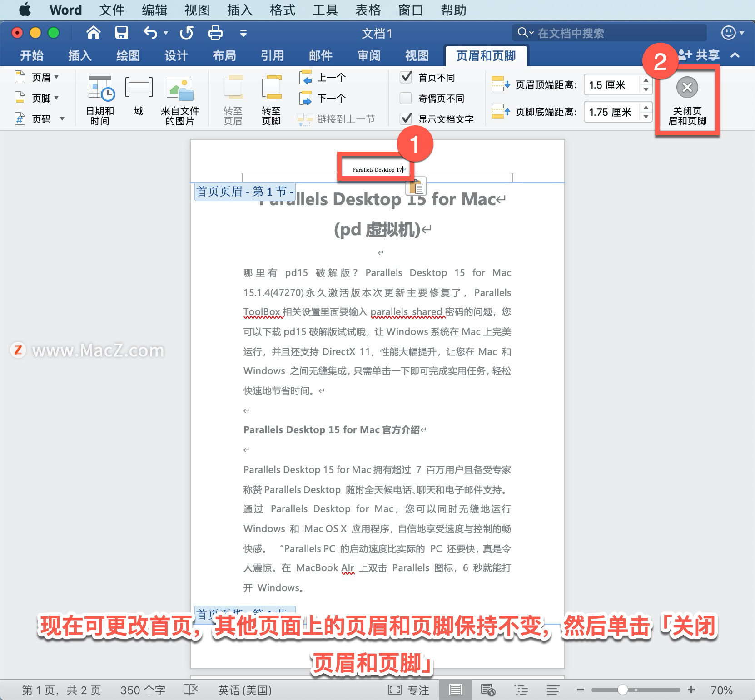Jump to header with 转至页眉
The width and height of the screenshot is (755, 700).
233,100
